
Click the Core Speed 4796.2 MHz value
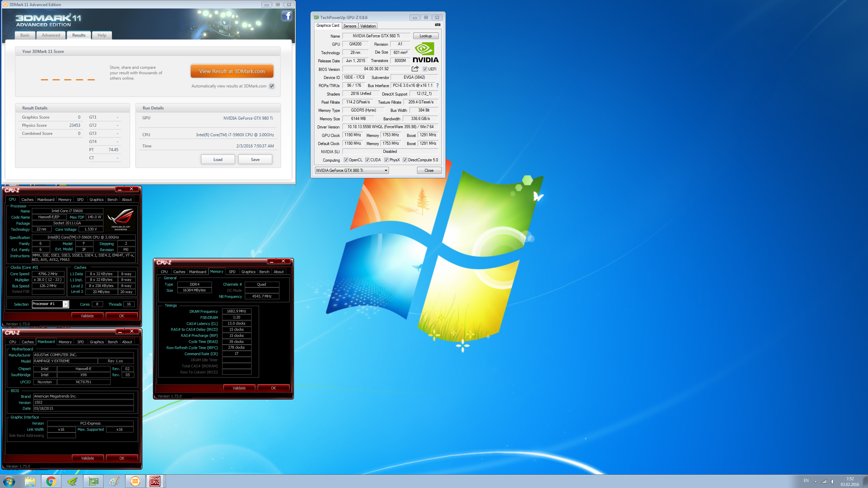(x=48, y=274)
